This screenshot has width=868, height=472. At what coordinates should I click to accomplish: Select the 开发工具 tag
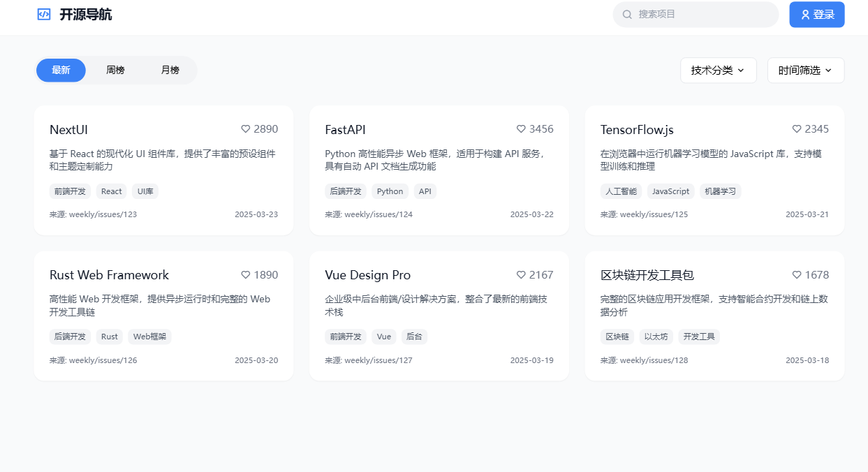699,337
